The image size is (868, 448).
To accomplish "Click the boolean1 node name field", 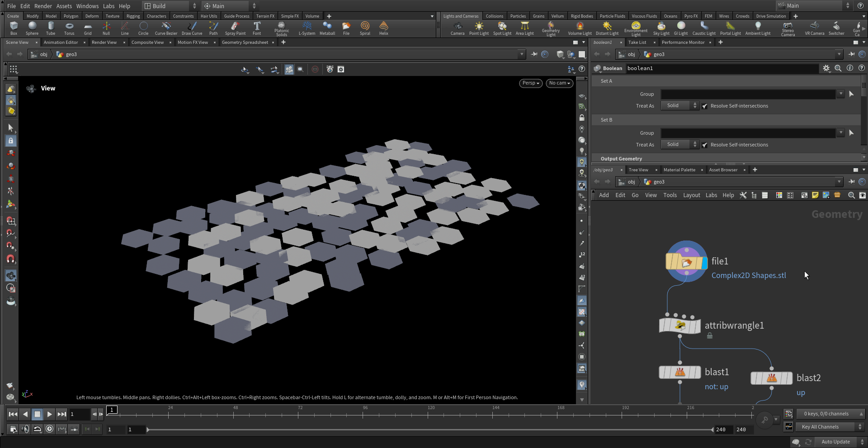I will 722,68.
